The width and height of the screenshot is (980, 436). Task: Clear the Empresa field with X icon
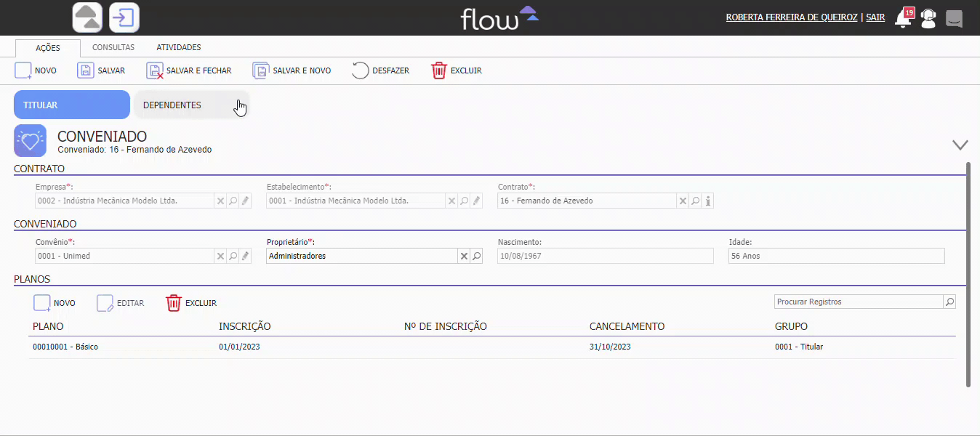point(220,201)
